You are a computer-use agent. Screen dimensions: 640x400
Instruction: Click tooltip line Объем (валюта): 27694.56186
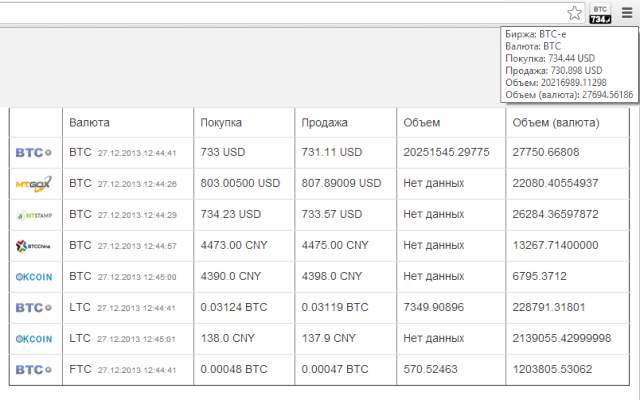point(569,95)
